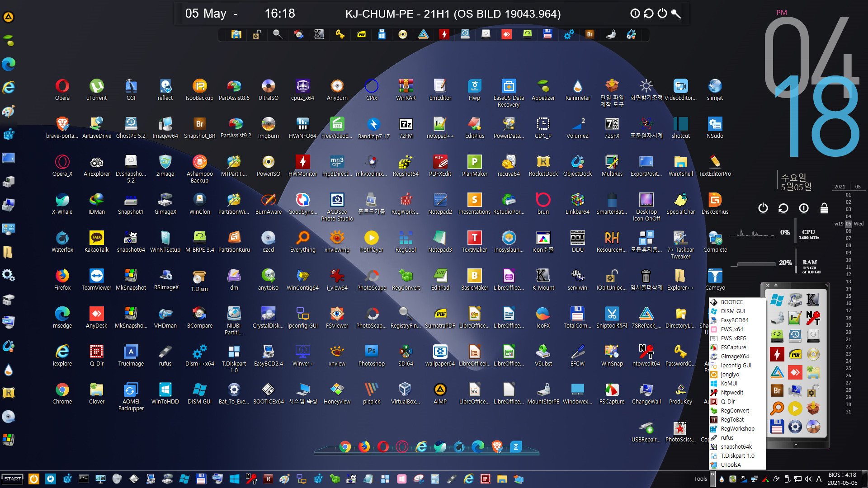The image size is (868, 488).
Task: Open the DDU desktop icon
Action: pos(577,241)
